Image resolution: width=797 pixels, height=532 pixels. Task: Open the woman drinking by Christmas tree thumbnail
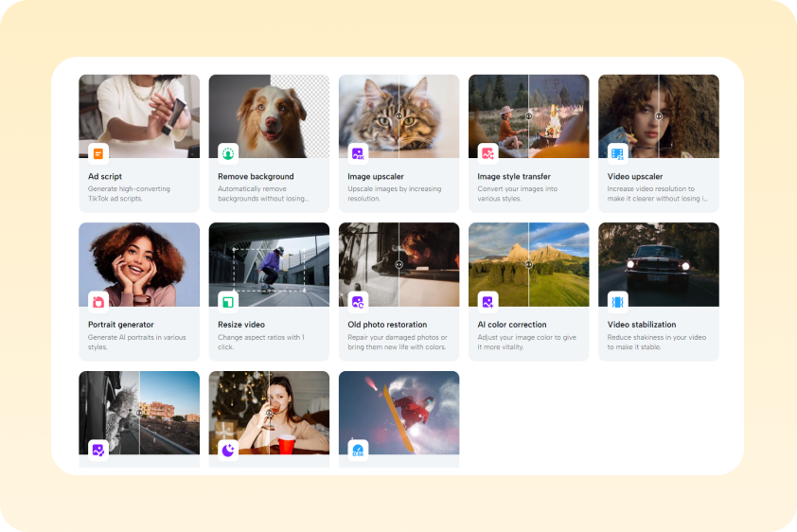pyautogui.click(x=269, y=413)
